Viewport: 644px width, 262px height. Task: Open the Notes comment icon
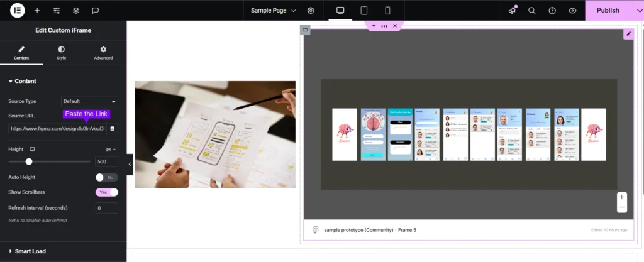click(96, 11)
